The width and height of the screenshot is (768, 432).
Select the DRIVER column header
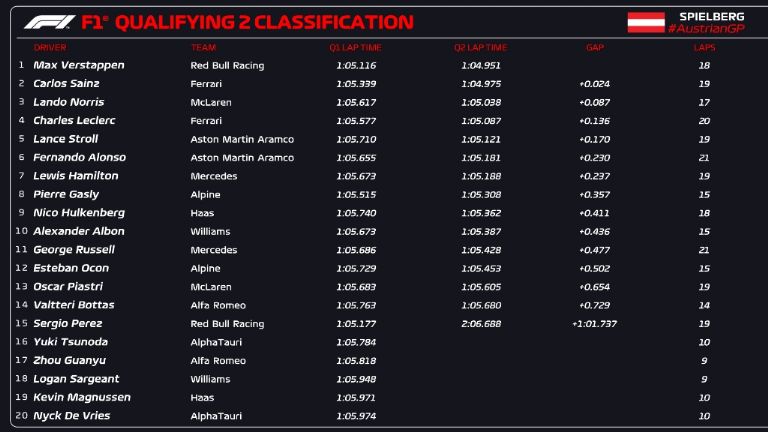pyautogui.click(x=50, y=47)
